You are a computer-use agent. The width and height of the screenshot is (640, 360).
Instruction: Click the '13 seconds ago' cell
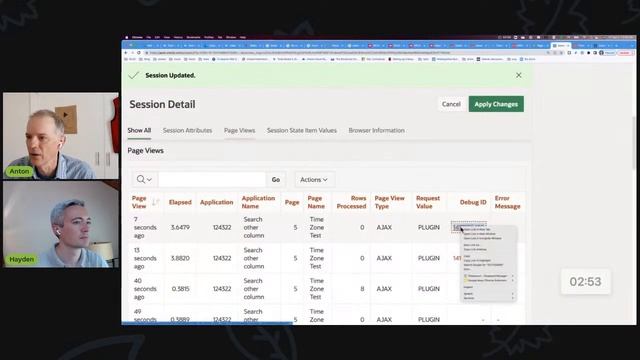[x=144, y=258]
